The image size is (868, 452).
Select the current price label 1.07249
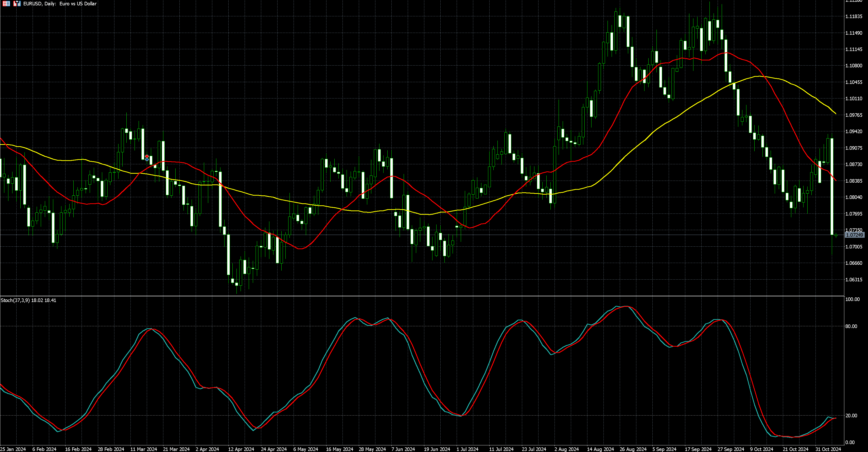tap(854, 235)
